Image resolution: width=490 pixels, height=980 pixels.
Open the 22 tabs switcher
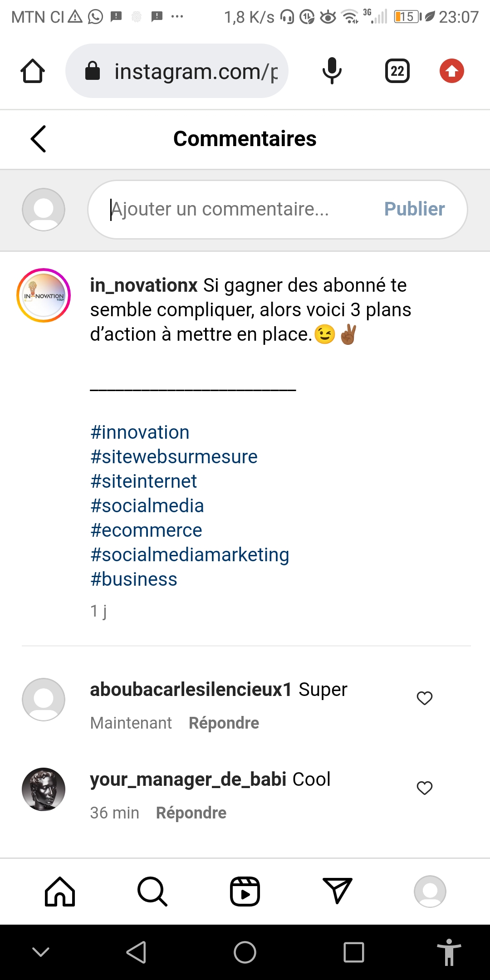point(397,71)
